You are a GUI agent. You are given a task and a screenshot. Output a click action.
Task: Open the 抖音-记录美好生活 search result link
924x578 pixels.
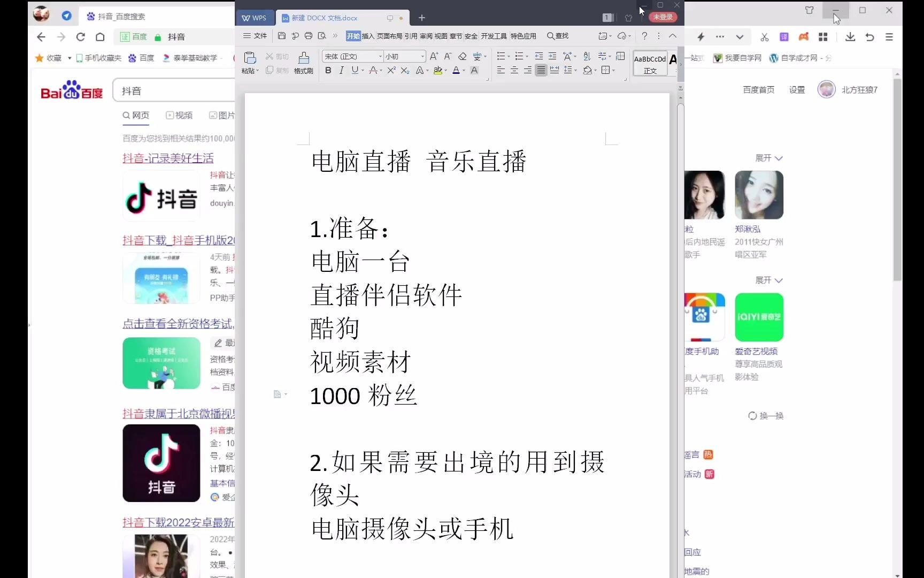[168, 158]
